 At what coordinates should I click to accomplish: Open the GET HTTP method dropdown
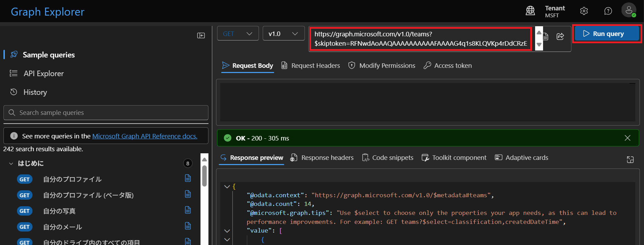point(237,34)
